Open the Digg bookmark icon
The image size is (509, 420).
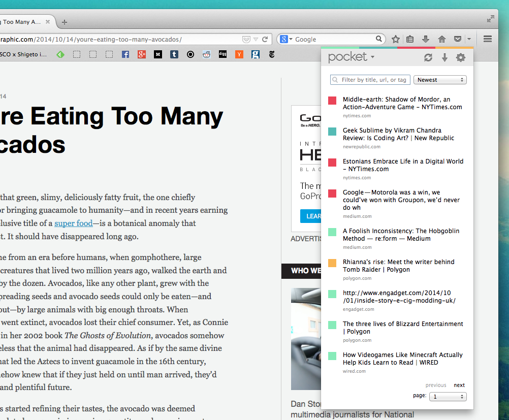pos(222,54)
